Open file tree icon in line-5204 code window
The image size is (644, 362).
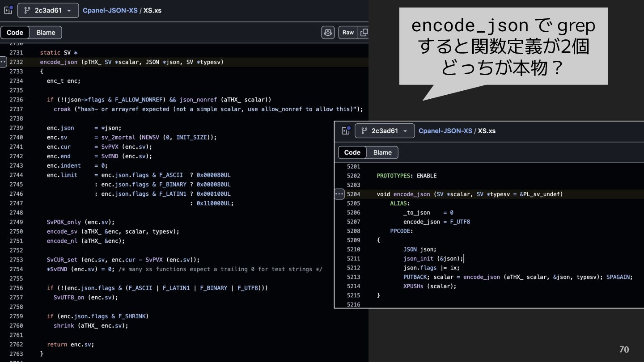coord(345,130)
